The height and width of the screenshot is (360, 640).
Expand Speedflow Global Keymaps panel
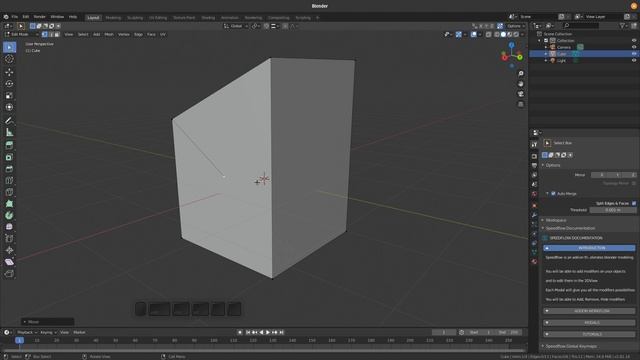coord(543,346)
